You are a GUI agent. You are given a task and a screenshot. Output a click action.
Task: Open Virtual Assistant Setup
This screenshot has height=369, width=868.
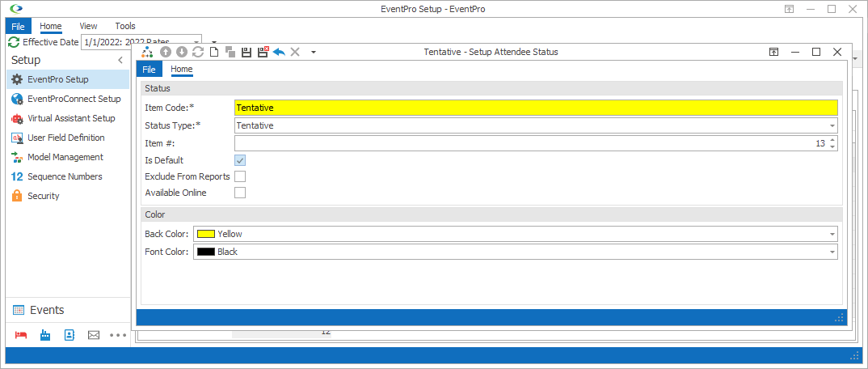click(68, 118)
